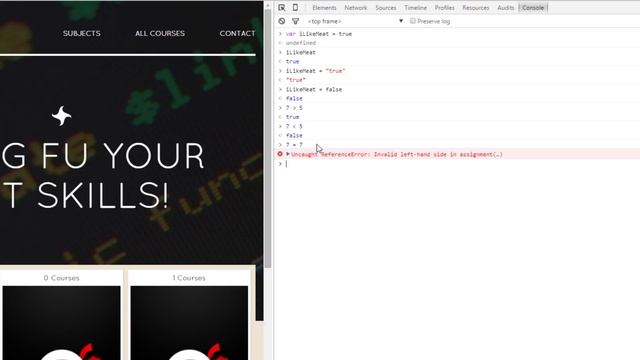Click the '7 < 5' console entry
Screen dimensions: 640x360
coord(294,126)
